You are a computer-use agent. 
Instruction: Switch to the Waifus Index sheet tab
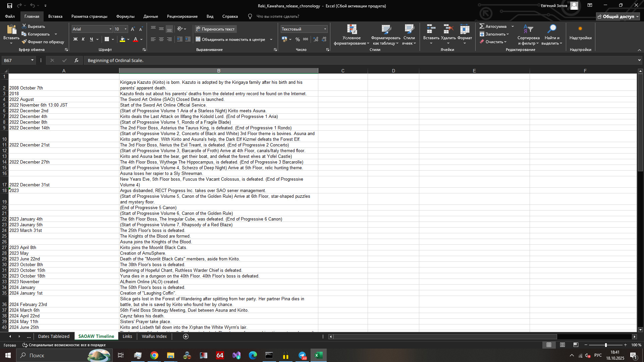[154, 336]
